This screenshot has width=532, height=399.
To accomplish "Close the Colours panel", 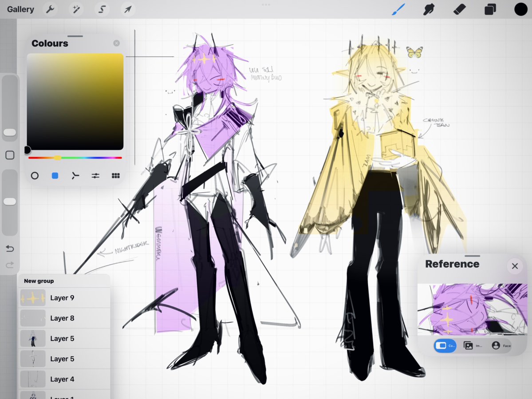I will tap(116, 43).
